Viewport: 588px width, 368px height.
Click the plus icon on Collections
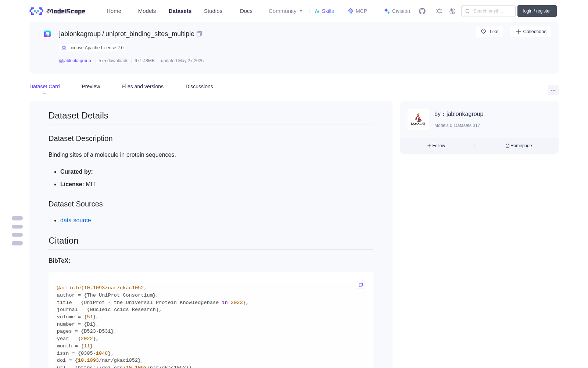pos(519,32)
